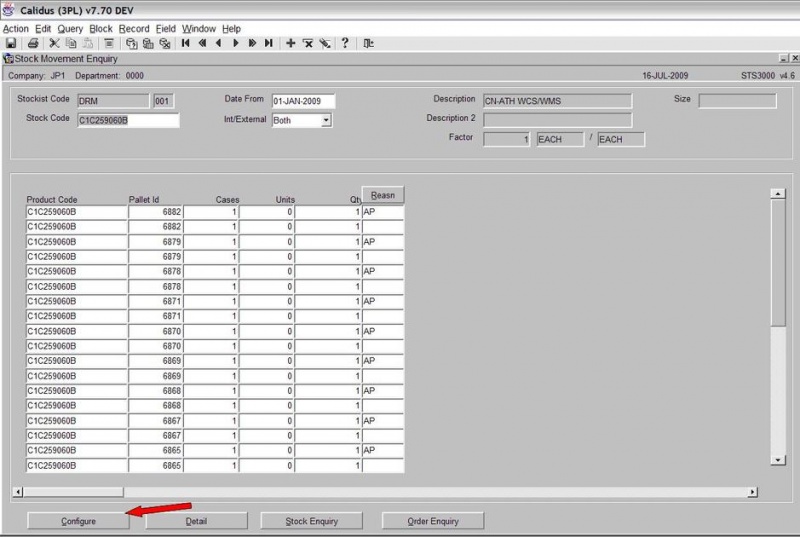The image size is (800, 537).
Task: Click the Order Enquiry button
Action: coord(433,521)
